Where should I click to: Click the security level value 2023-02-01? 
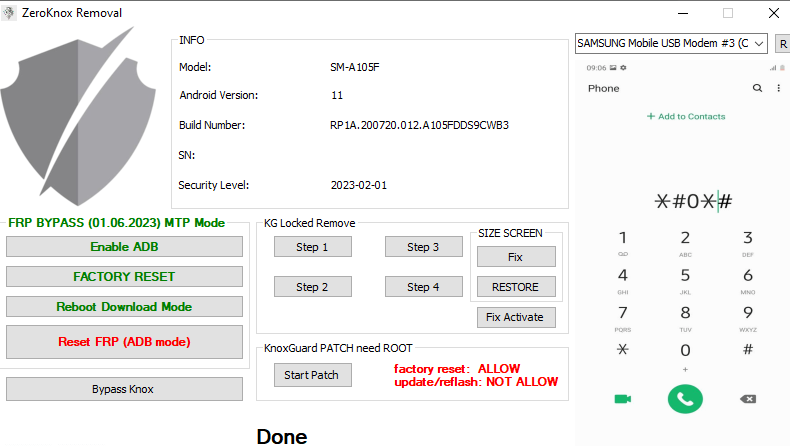pyautogui.click(x=359, y=185)
